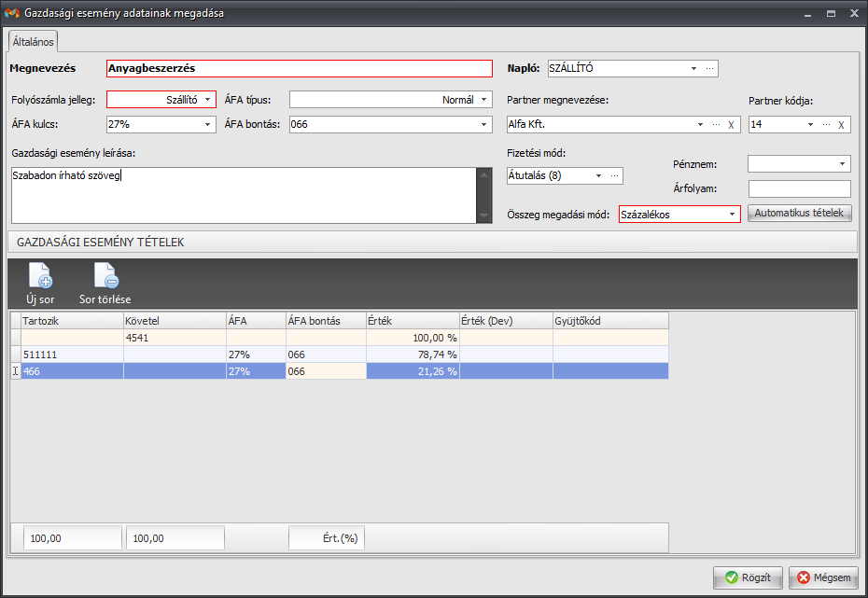Click ellipsis button beside Partner kódja 14
This screenshot has height=598, width=868.
coord(826,124)
